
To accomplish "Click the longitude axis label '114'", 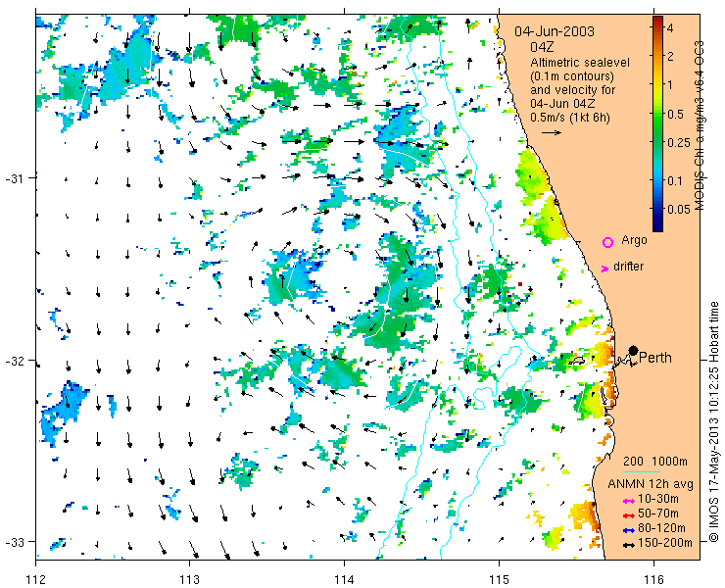I will [x=344, y=579].
